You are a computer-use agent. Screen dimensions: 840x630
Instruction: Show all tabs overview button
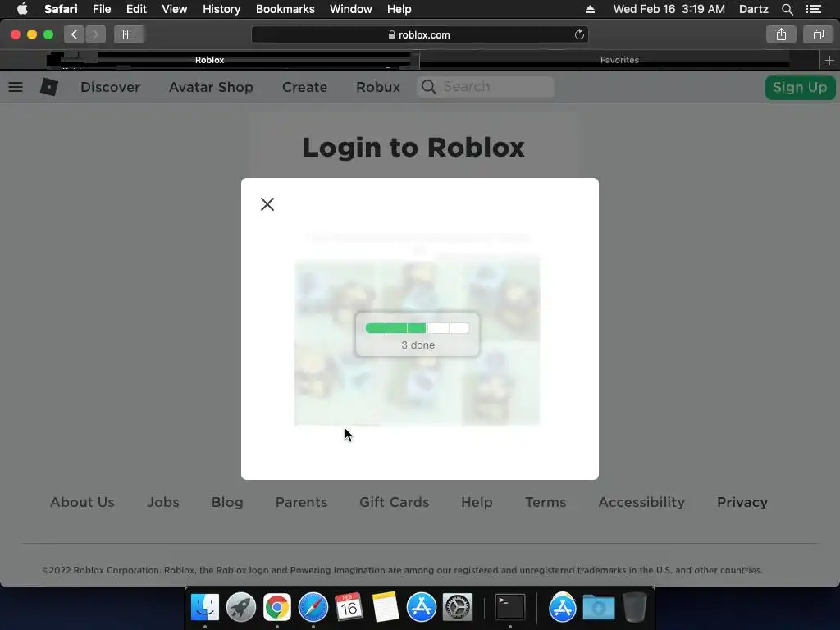818,34
